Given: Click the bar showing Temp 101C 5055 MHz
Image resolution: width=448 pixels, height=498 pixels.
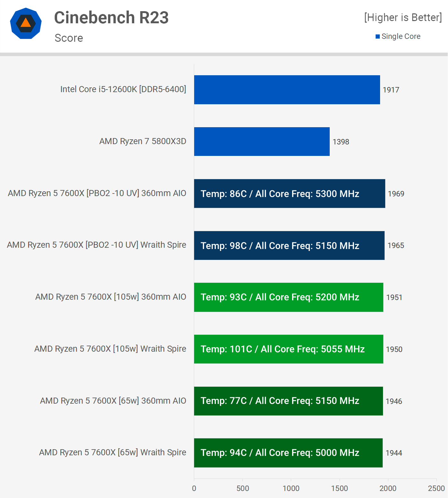Looking at the screenshot, I should 289,349.
